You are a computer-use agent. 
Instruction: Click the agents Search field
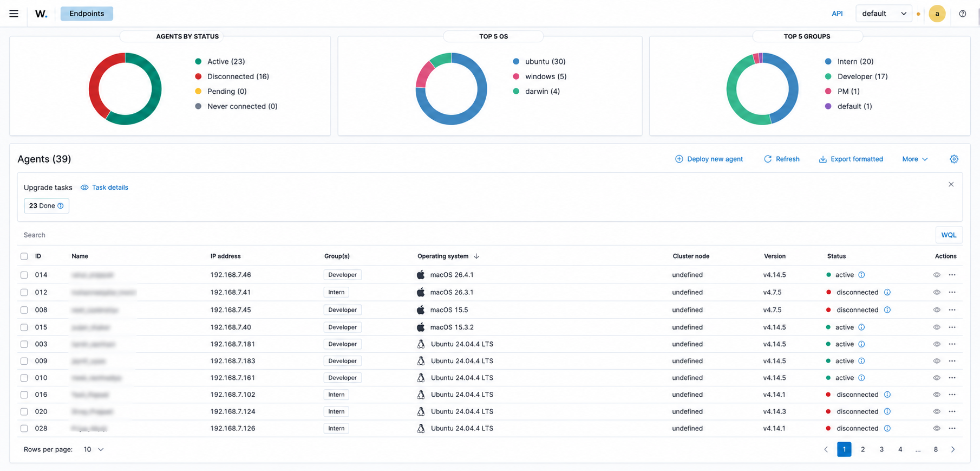point(476,235)
